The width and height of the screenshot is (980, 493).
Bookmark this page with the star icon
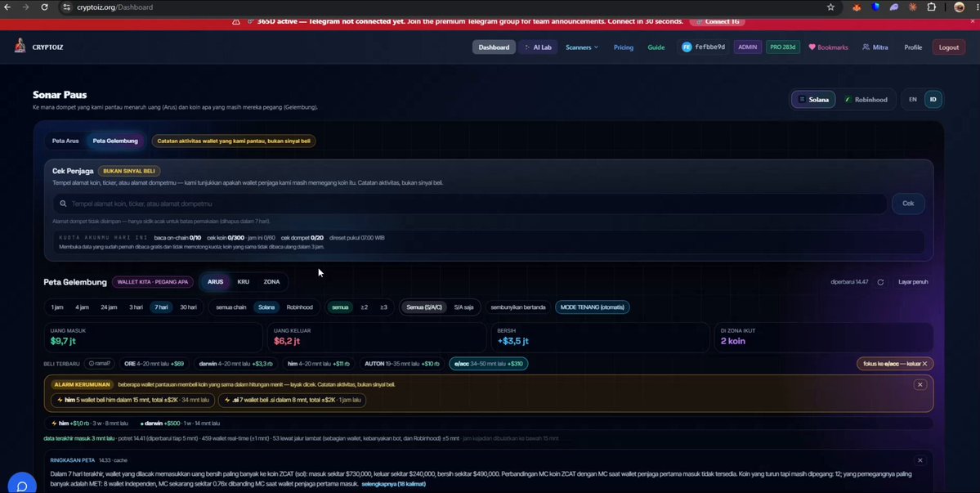[x=830, y=7]
